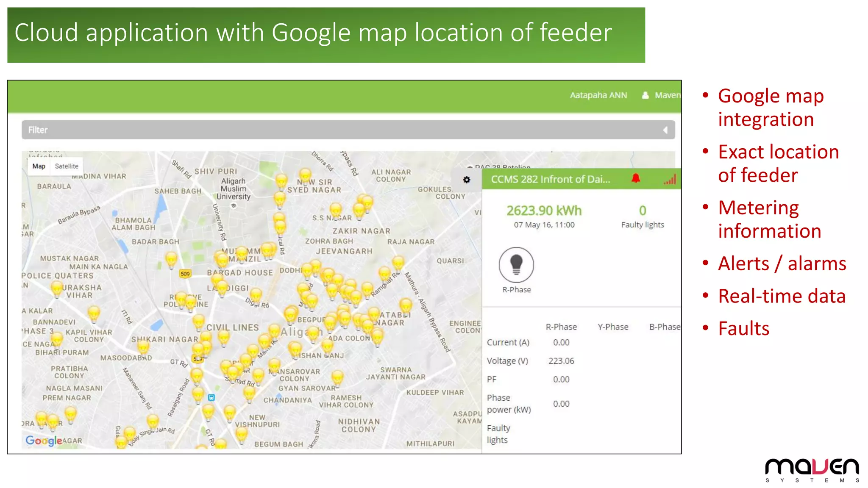Click the Aligarh Muslim University map label
The height and width of the screenshot is (488, 868).
tap(234, 189)
